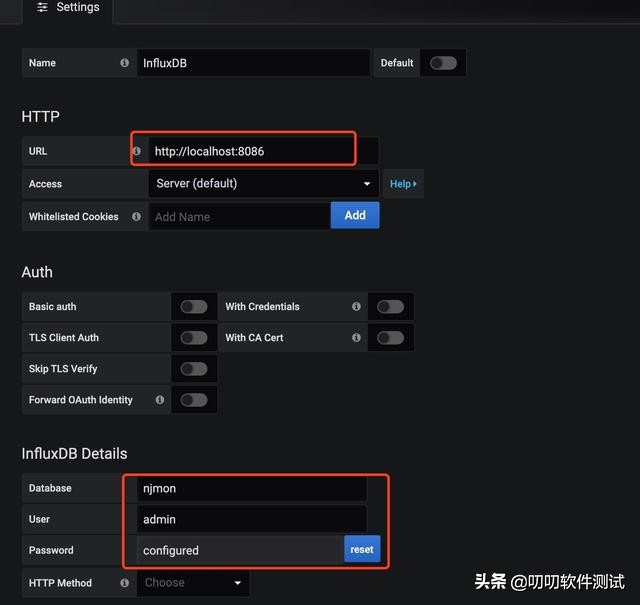Click the password reset button
Screen dimensions: 640x605
tap(362, 549)
